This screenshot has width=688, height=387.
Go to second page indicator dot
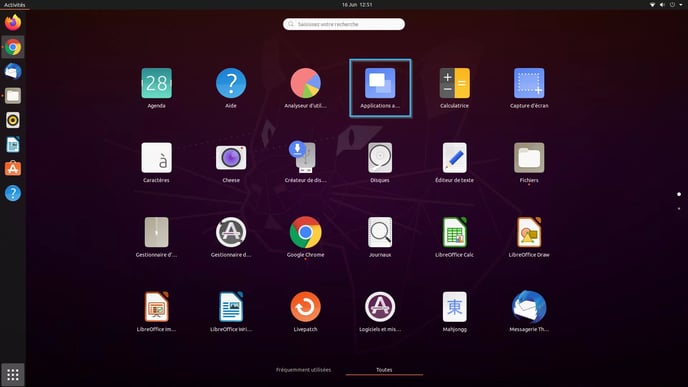point(679,208)
